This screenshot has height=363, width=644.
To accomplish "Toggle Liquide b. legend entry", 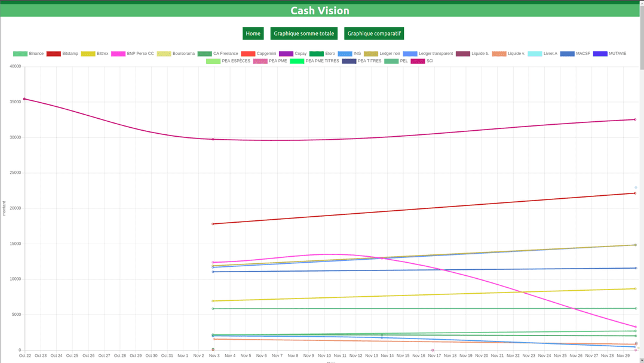I will pyautogui.click(x=473, y=54).
